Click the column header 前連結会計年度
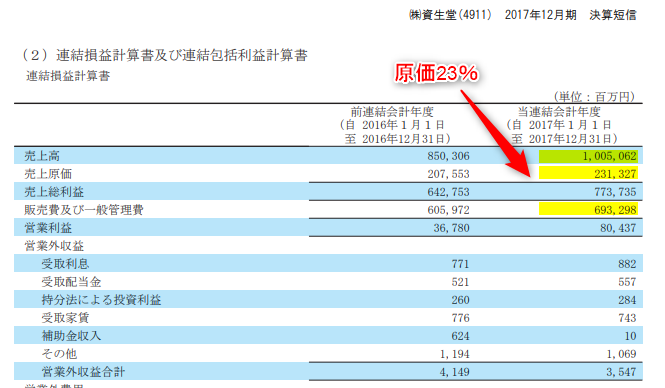 click(x=392, y=112)
